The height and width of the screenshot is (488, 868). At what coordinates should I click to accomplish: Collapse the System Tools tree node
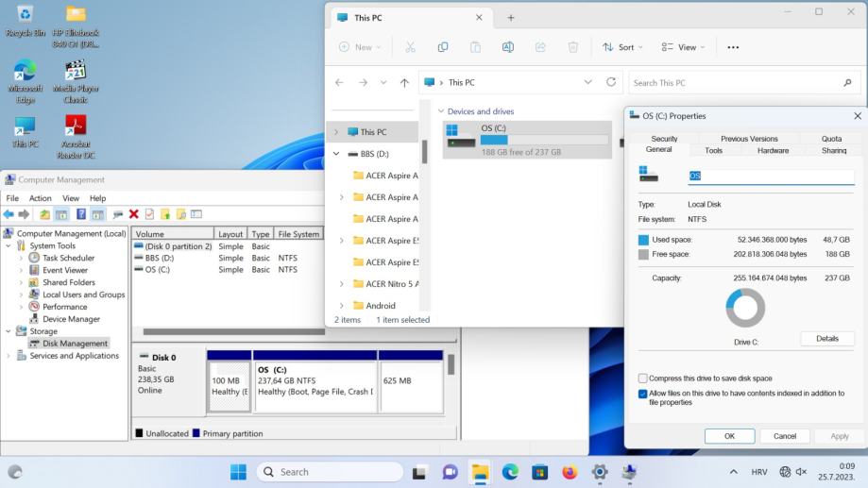click(x=9, y=245)
